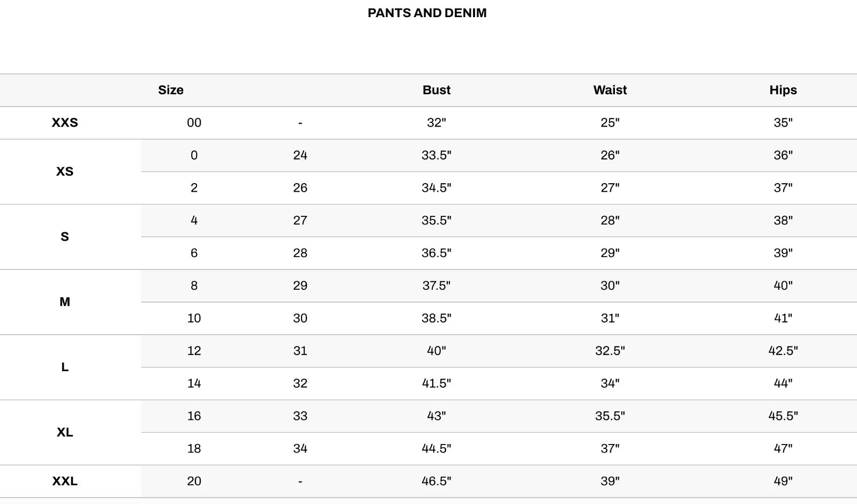Click the 46.5" bust measurement
This screenshot has height=504, width=857.
coord(436,481)
